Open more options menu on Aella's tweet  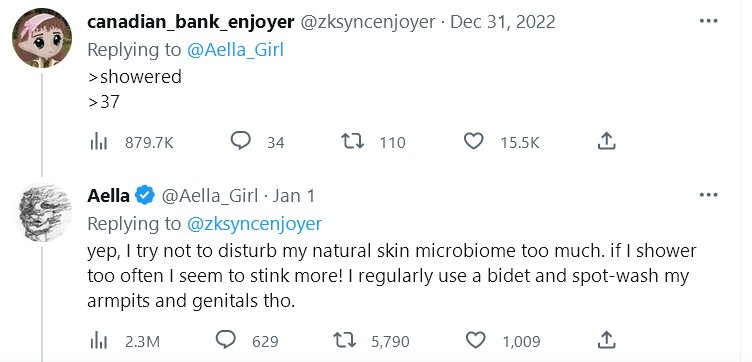pyautogui.click(x=708, y=195)
